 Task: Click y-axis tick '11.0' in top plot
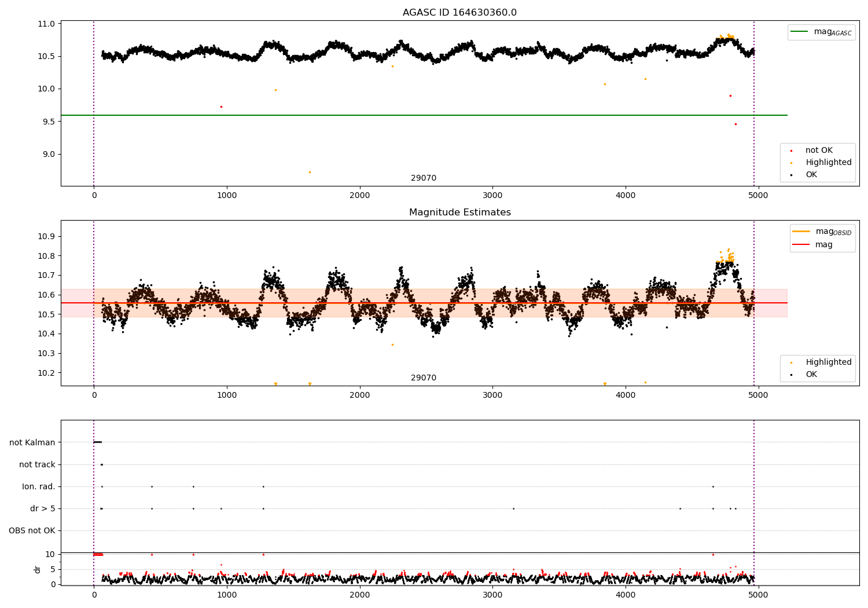tap(46, 24)
